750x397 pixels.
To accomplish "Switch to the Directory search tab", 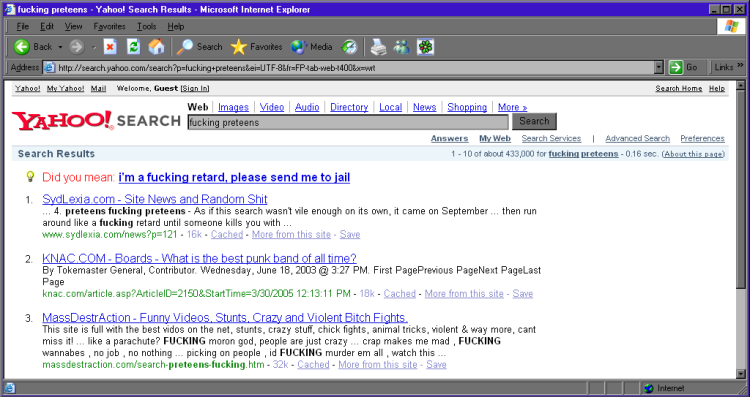I will coord(349,107).
